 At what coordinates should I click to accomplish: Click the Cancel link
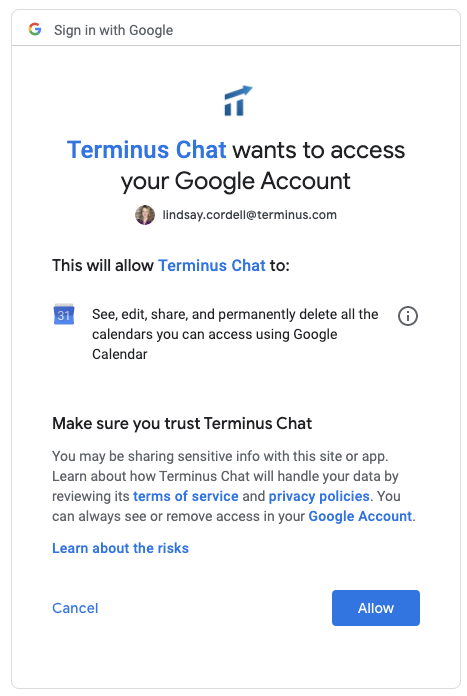click(75, 608)
